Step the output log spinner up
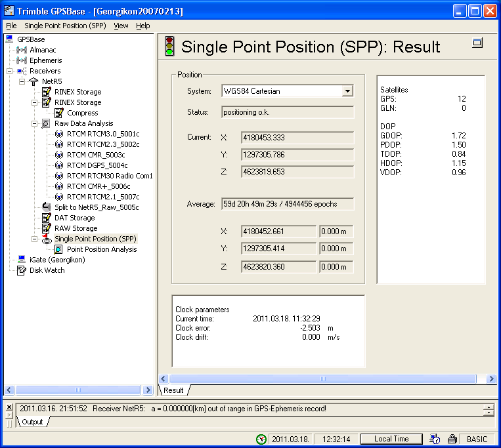The image size is (501, 448). (489, 407)
